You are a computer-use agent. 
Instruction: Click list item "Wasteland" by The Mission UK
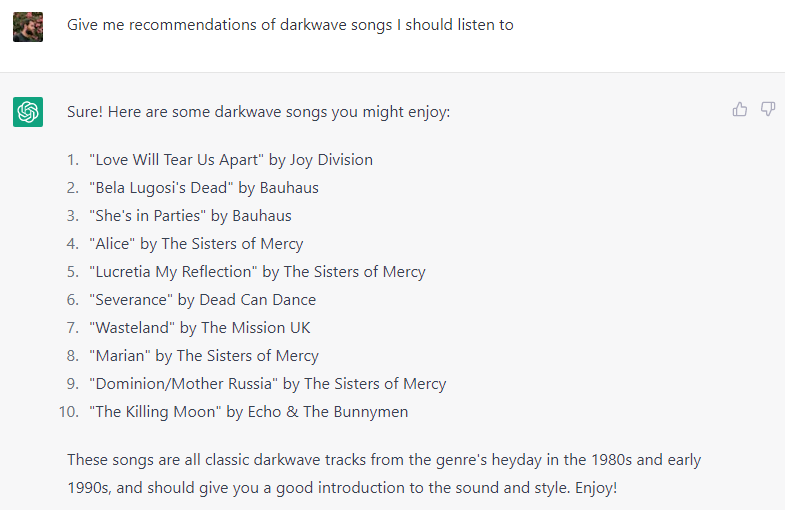(200, 328)
